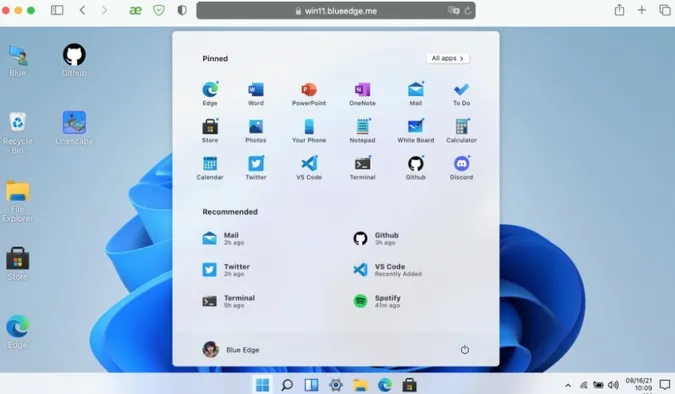Open Terminal in the Pinned grid
The width and height of the screenshot is (675, 394).
[x=362, y=168]
